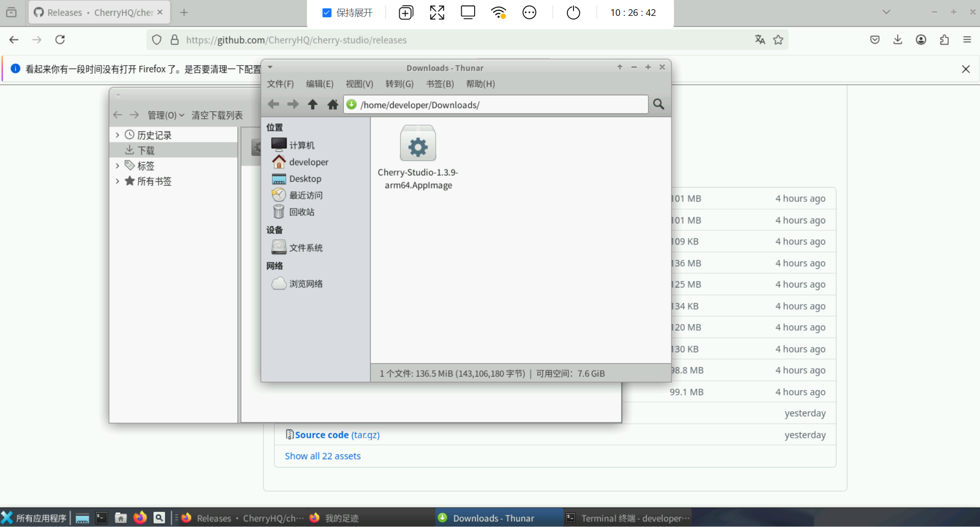The height and width of the screenshot is (527, 980).
Task: Save to Pocket icon in Firefox
Action: coord(875,40)
